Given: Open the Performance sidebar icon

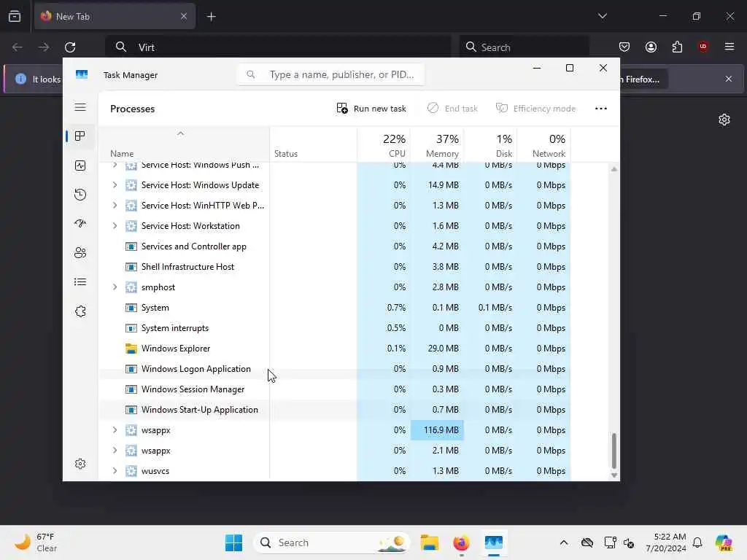Looking at the screenshot, I should tap(80, 166).
